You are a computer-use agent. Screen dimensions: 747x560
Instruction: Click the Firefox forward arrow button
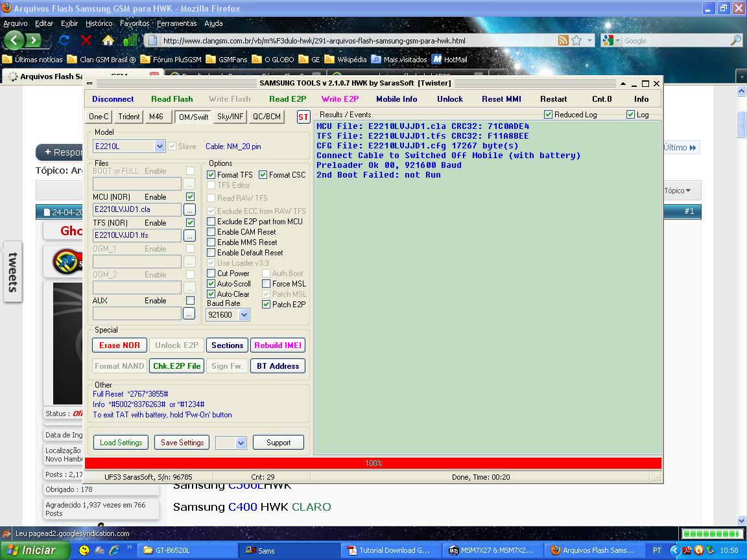tap(33, 40)
